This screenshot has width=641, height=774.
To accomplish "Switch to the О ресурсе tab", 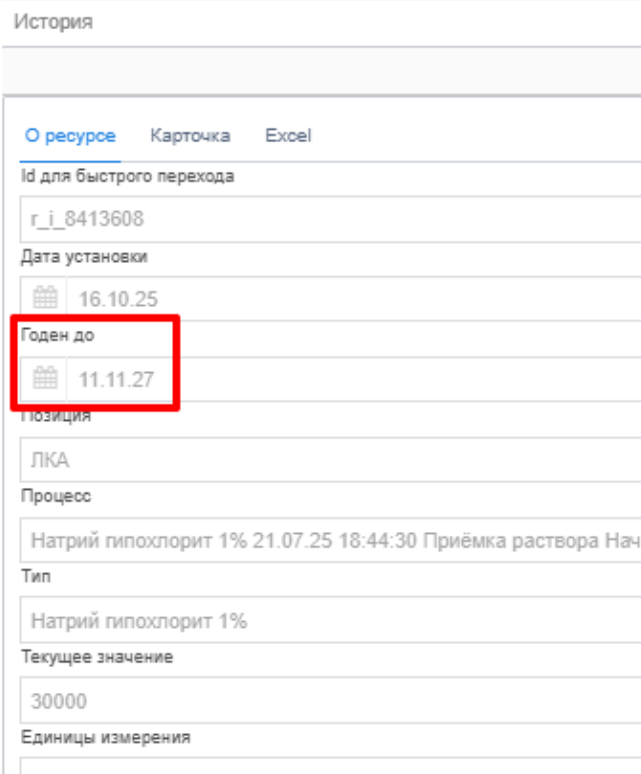I will (70, 136).
